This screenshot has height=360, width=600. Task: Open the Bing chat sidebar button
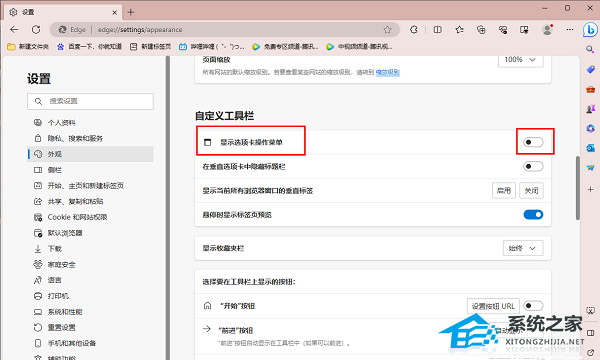click(x=590, y=29)
